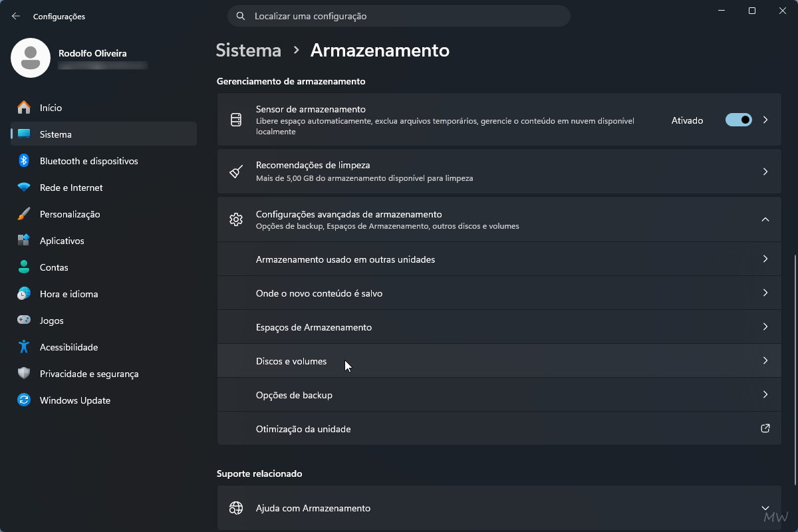Minimize the Configurações window
Viewport: 798px width, 532px height.
721,11
